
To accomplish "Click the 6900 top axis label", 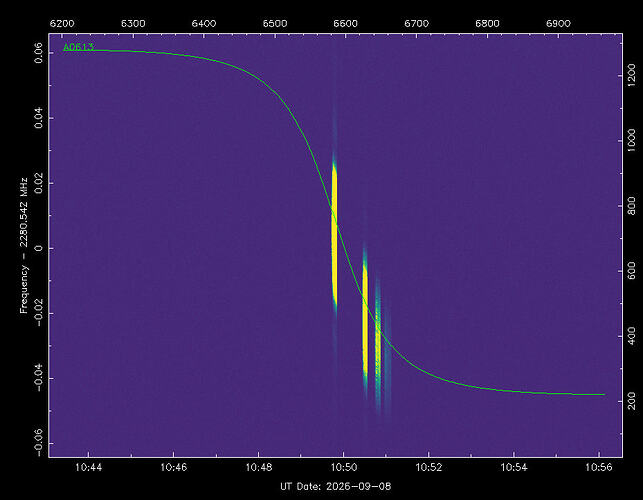I will tap(558, 23).
